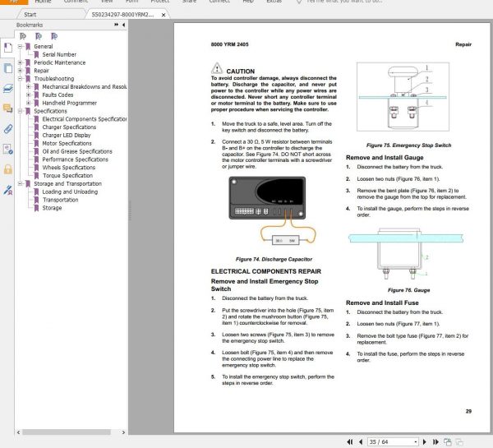Jump to Loading and Unloading bookmark
493x448 pixels.
tap(70, 192)
